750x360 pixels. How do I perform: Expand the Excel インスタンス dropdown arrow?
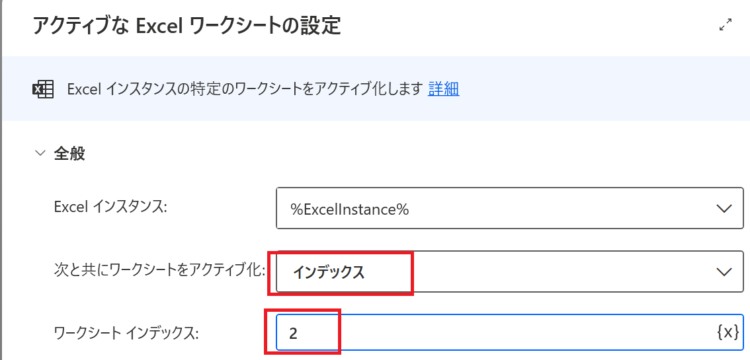pyautogui.click(x=725, y=209)
